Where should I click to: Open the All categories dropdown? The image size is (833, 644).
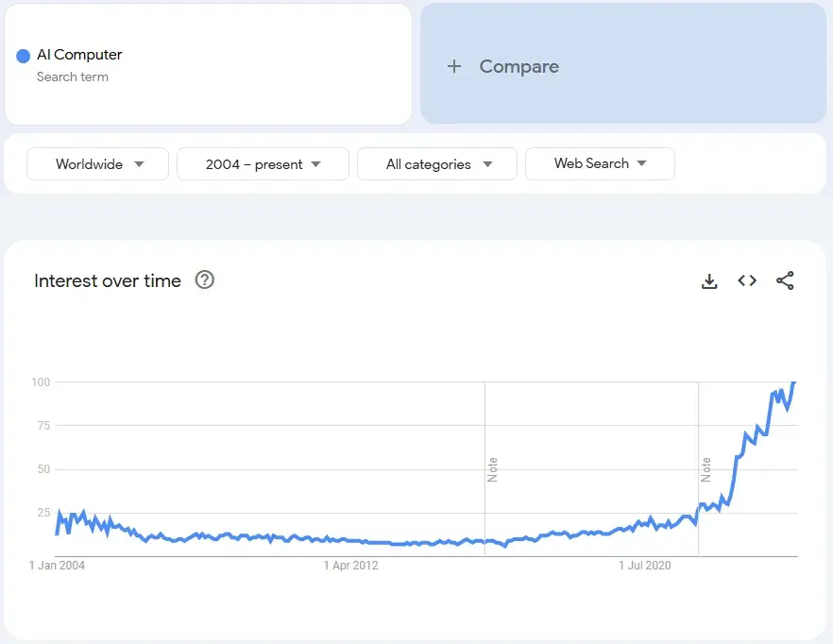(437, 164)
